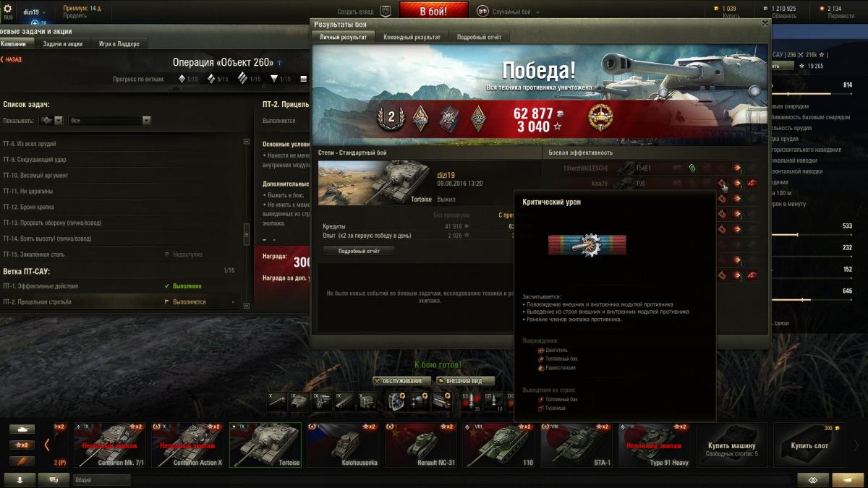Select light tank branch icon 1/15
Image resolution: width=868 pixels, height=488 pixels.
pyautogui.click(x=182, y=79)
